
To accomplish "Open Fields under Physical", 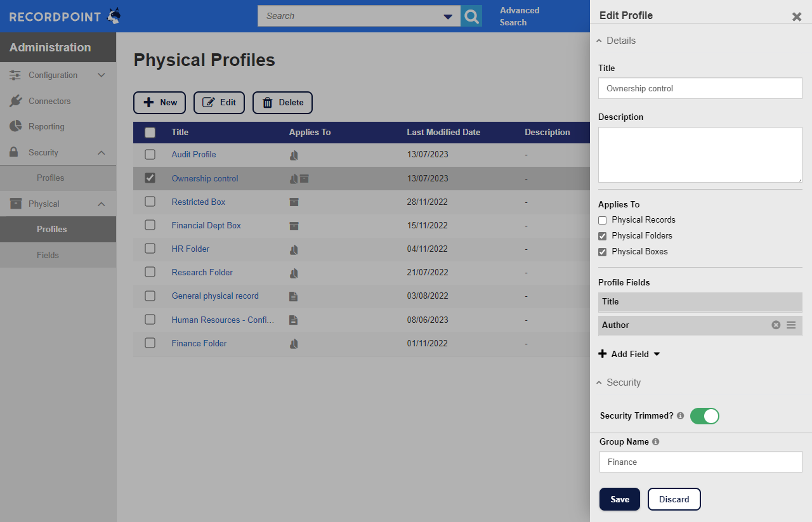I will point(48,255).
